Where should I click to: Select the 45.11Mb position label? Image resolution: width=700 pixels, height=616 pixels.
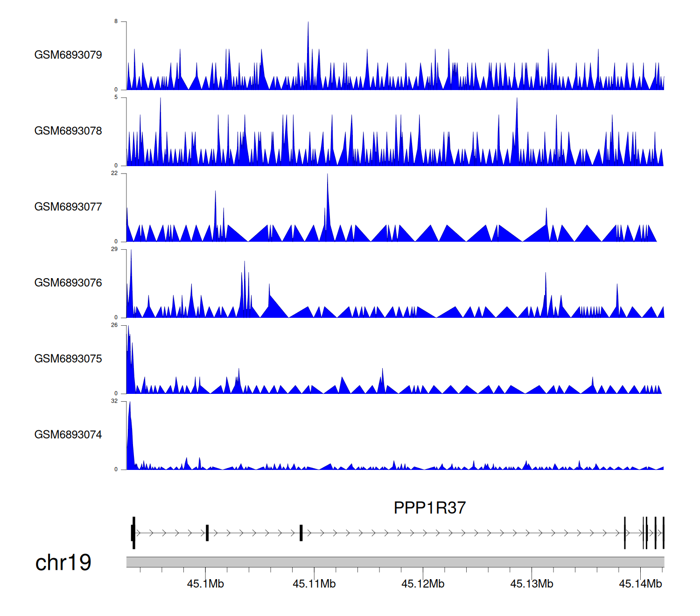click(314, 584)
